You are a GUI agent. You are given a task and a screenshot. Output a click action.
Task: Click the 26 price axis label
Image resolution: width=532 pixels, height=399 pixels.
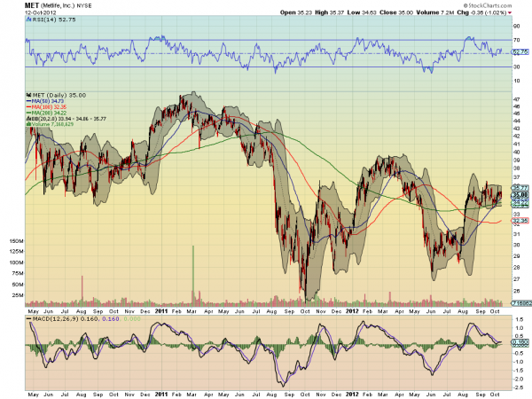517,291
